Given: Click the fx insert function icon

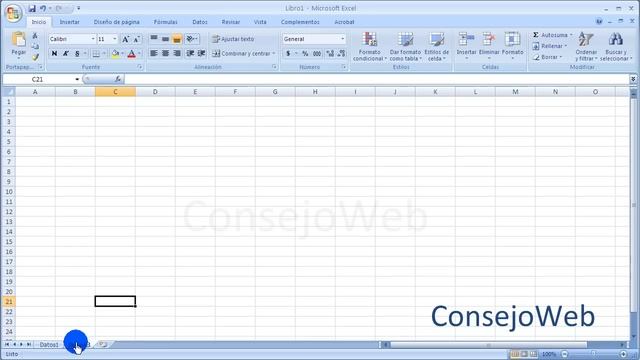Looking at the screenshot, I should pos(118,79).
